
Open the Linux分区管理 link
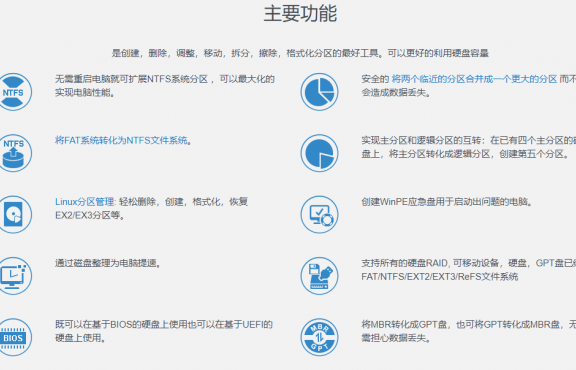[84, 202]
